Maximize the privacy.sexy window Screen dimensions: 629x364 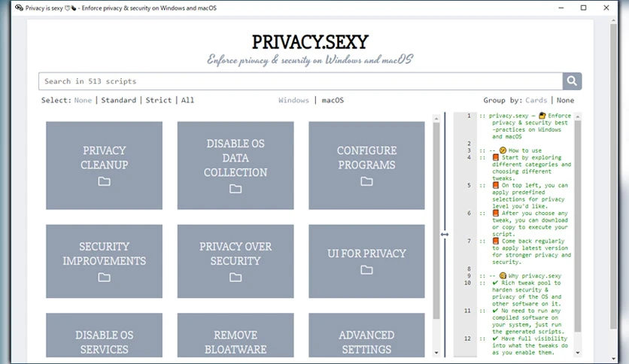(583, 8)
